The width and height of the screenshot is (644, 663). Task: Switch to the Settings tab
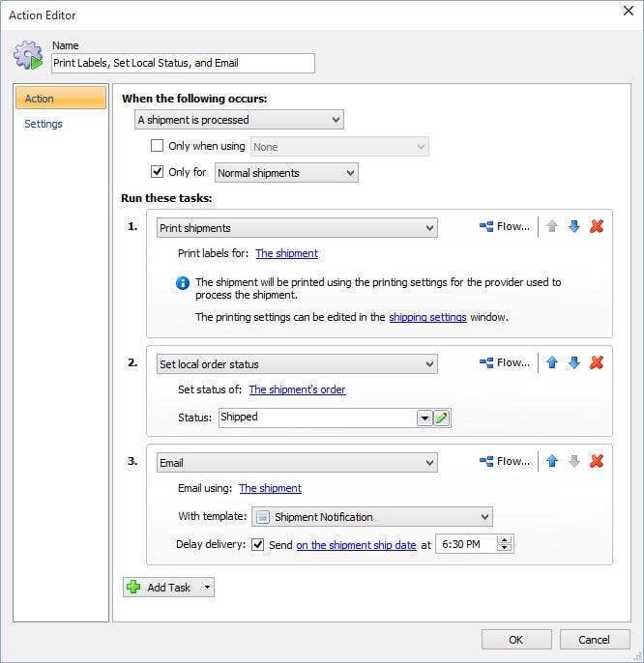[44, 124]
